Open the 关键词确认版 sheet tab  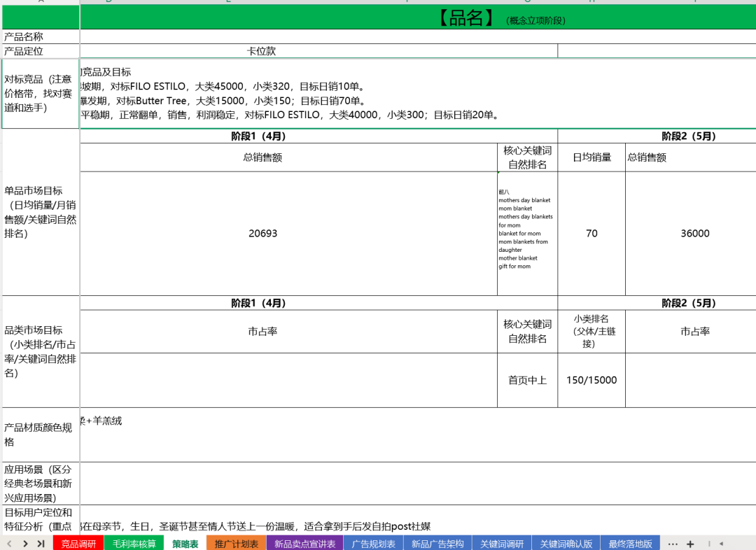click(x=566, y=544)
